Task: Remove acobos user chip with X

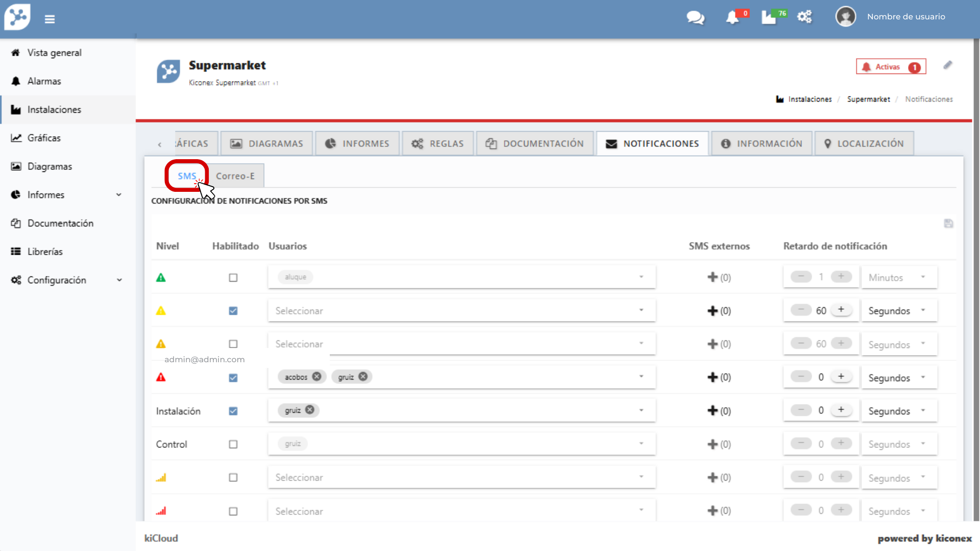Action: tap(317, 377)
